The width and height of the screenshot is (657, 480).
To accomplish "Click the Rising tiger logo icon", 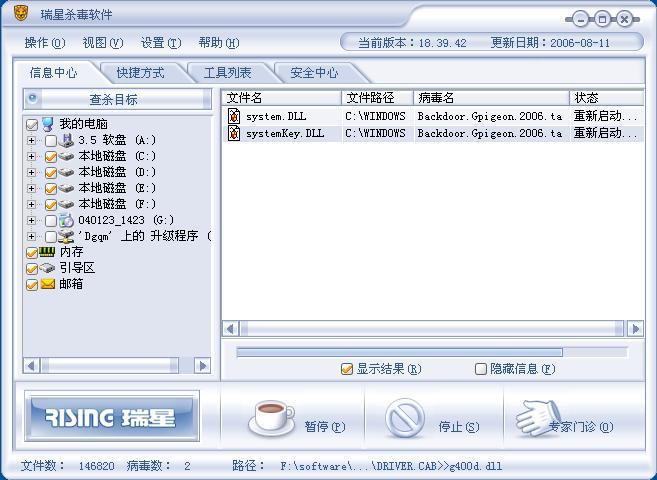I will pos(21,13).
